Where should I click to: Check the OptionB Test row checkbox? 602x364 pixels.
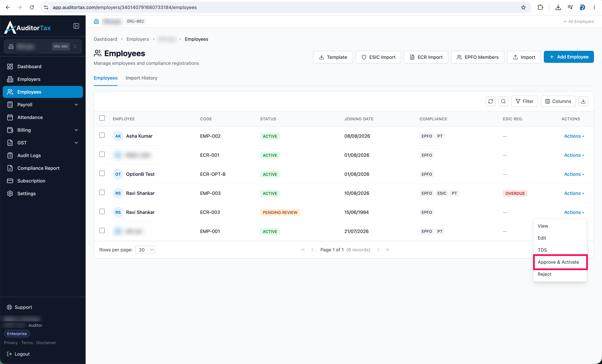pyautogui.click(x=102, y=173)
